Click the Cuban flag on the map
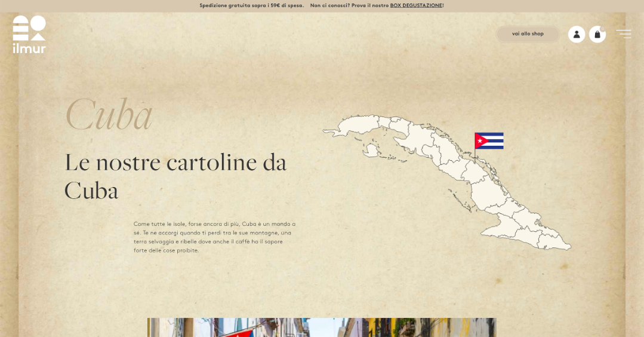This screenshot has width=644, height=337. (x=489, y=141)
